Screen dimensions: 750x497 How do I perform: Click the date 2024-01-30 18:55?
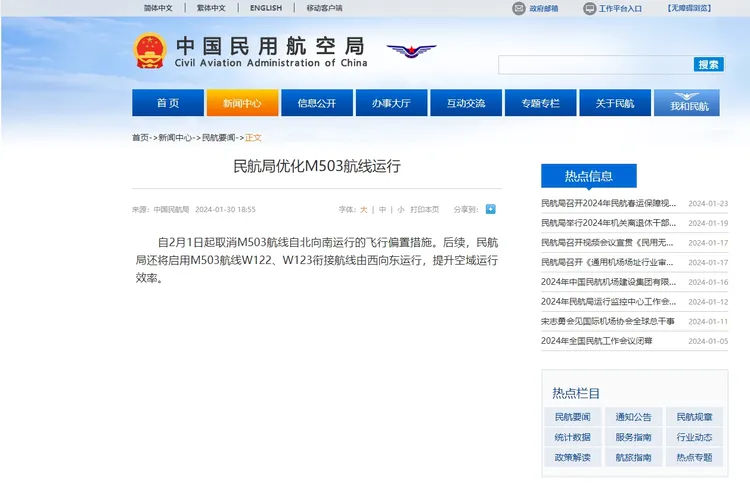click(x=225, y=210)
